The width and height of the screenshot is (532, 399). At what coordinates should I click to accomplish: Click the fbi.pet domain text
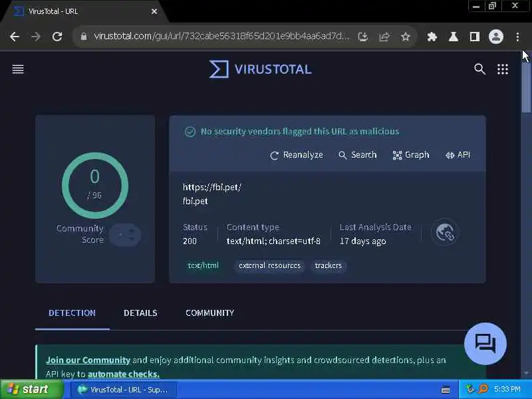click(195, 201)
